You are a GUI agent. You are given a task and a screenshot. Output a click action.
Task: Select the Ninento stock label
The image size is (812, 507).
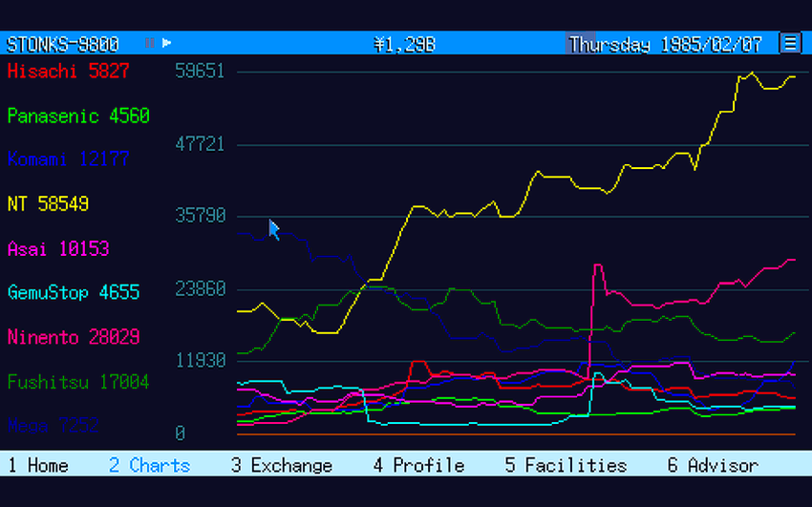(74, 336)
